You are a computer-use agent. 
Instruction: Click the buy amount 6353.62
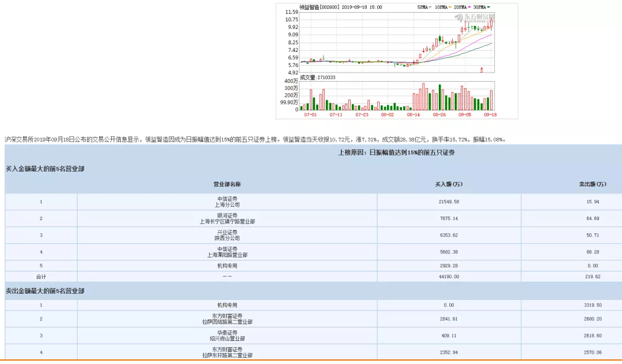[449, 235]
